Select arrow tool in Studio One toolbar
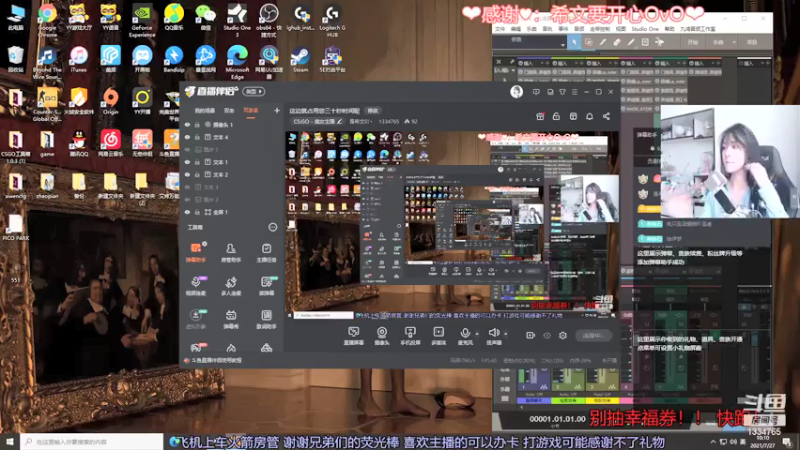The height and width of the screenshot is (450, 800). pyautogui.click(x=574, y=42)
